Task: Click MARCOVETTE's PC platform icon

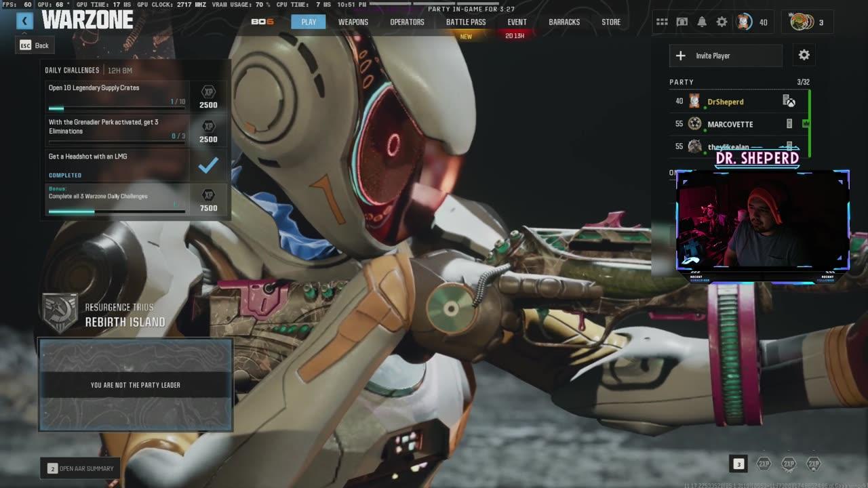Action: coord(789,124)
